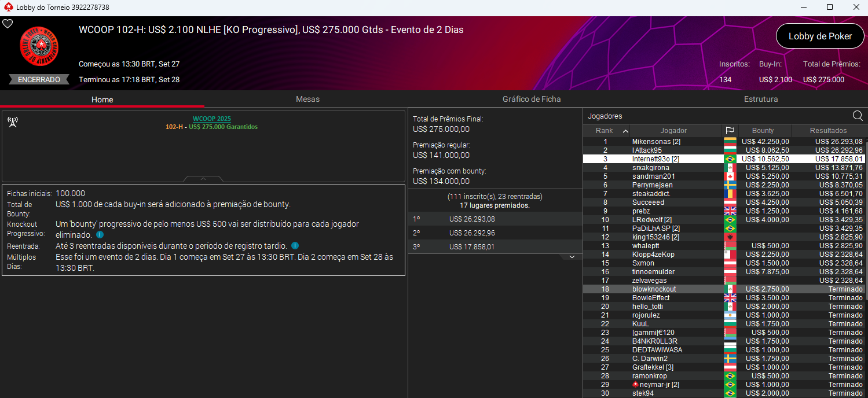Collapse the WCOOP 2025 banner panel

click(203, 179)
